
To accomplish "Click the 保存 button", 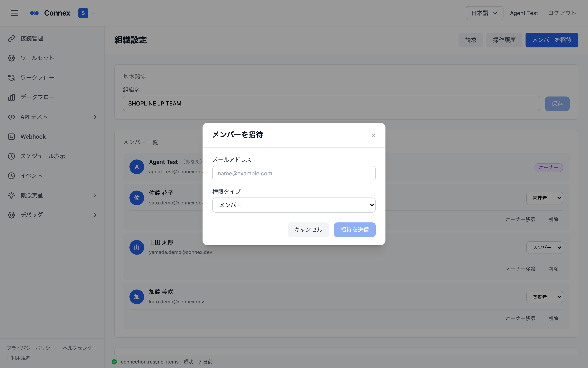I will [x=557, y=104].
